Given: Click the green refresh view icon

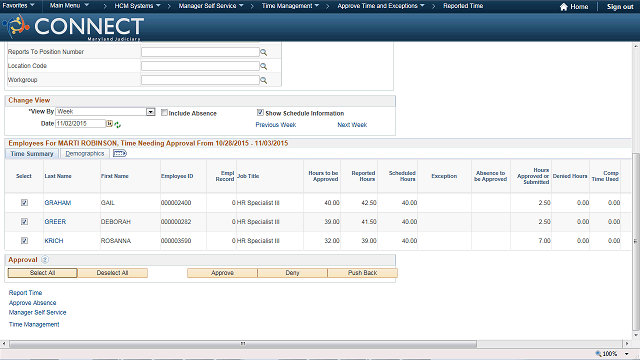Looking at the screenshot, I should coord(118,124).
